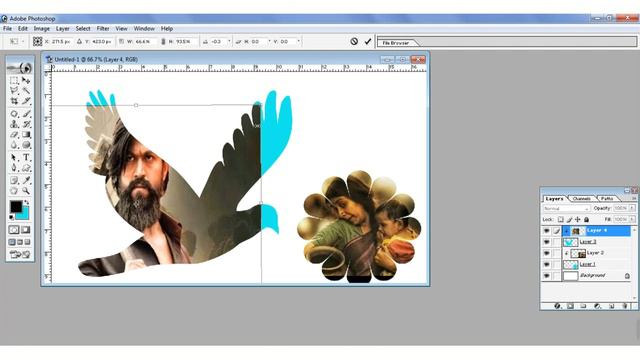Select the Eraser tool

[x=14, y=134]
